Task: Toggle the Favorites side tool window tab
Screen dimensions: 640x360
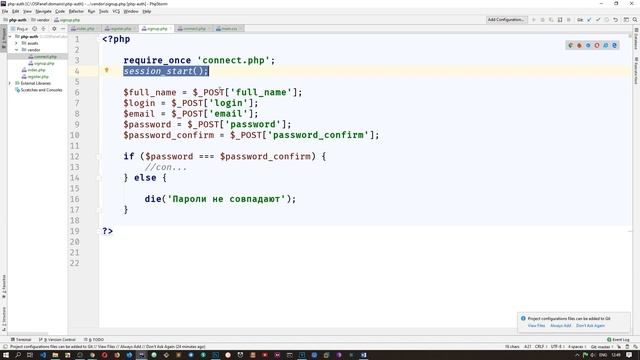Action: coord(4,286)
